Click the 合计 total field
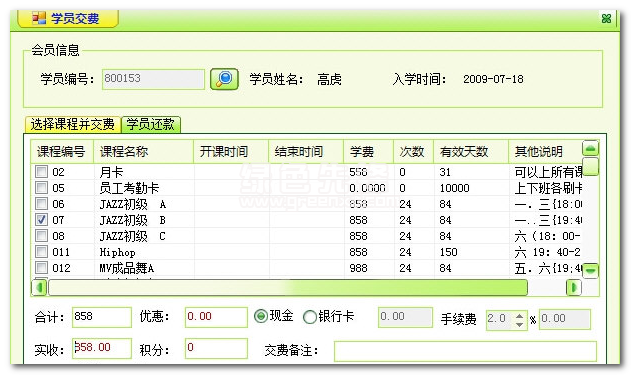The height and width of the screenshot is (375, 631). click(102, 317)
